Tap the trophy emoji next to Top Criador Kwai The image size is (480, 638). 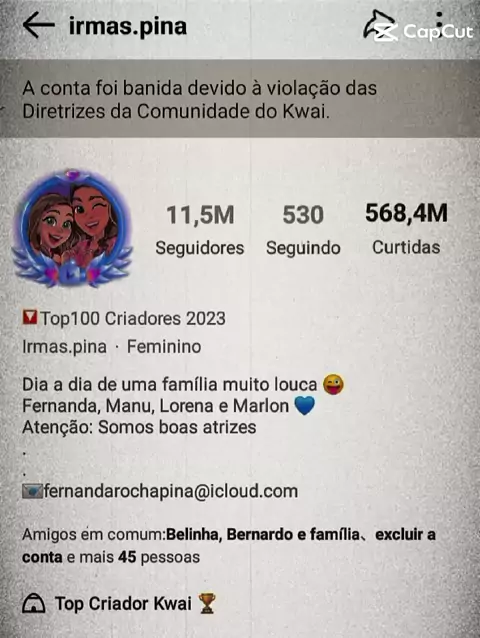pyautogui.click(x=207, y=603)
